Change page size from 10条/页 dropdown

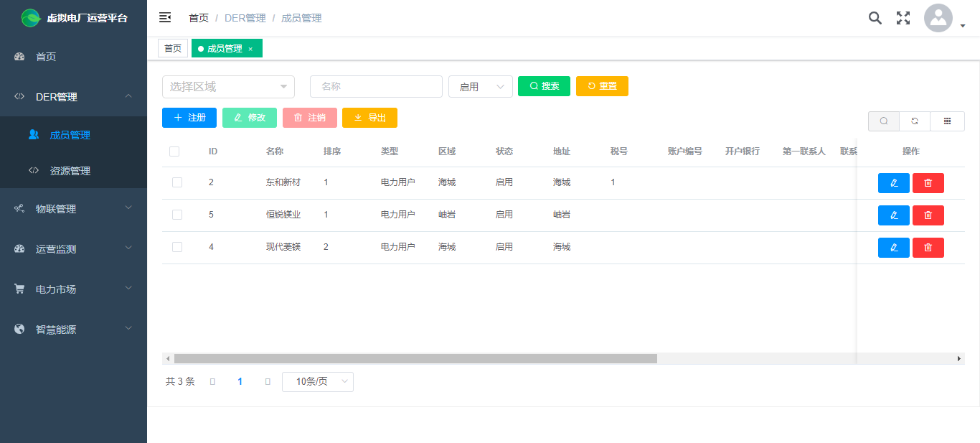(317, 381)
